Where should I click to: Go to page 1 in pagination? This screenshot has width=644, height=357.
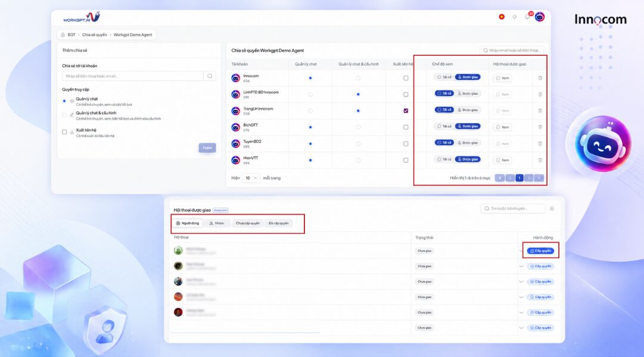coord(519,178)
